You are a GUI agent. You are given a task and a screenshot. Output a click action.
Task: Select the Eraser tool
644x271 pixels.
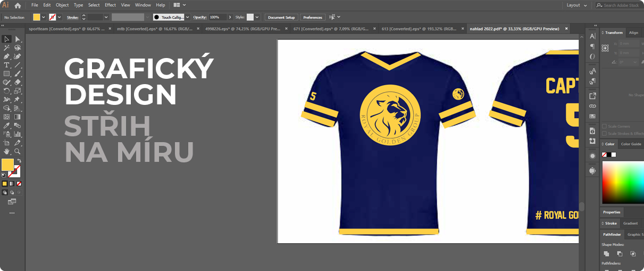pos(18,82)
